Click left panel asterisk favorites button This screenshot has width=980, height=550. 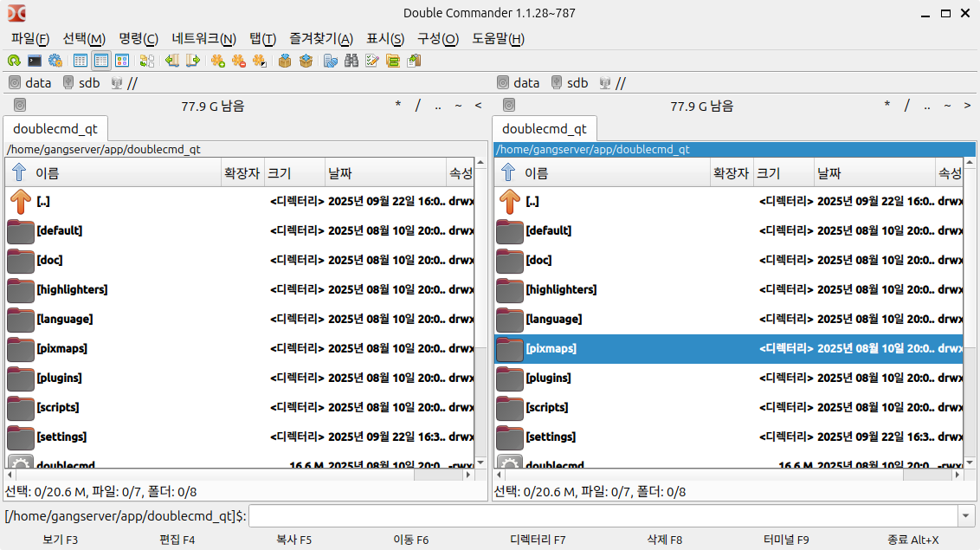(398, 106)
